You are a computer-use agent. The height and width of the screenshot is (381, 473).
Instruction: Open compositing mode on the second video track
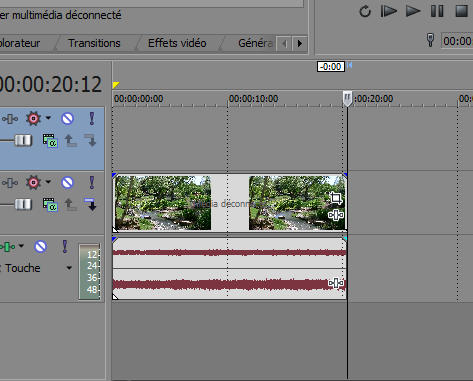click(50, 205)
